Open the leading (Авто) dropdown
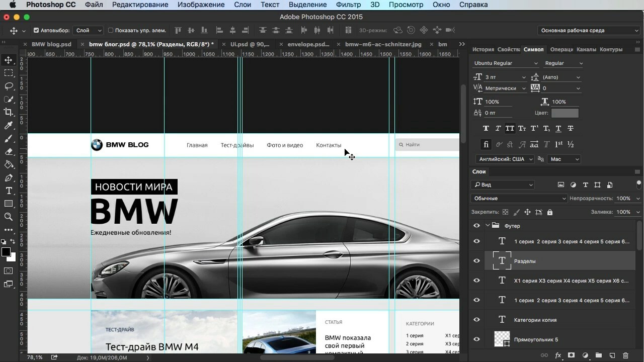Viewport: 644px width, 362px height. point(578,77)
